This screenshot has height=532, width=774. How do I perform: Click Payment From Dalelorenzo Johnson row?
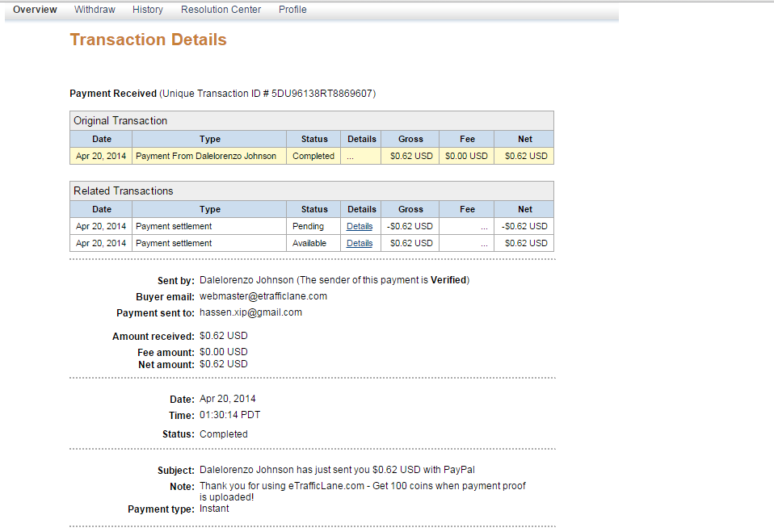312,156
